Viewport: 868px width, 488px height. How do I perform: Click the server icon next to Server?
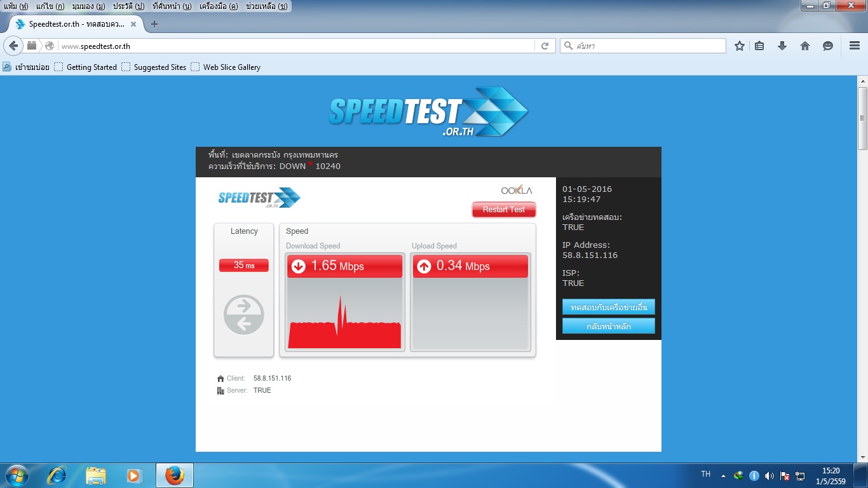pos(220,391)
